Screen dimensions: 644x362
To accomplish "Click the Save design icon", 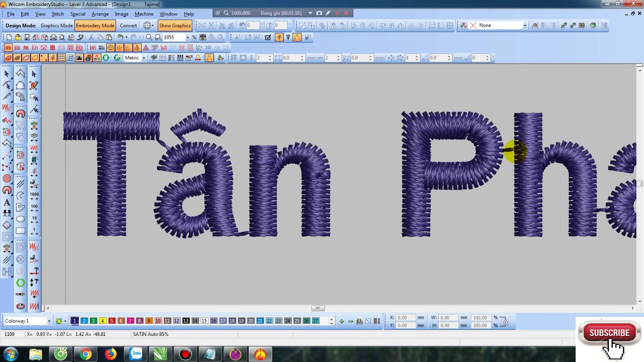I will pyautogui.click(x=27, y=37).
